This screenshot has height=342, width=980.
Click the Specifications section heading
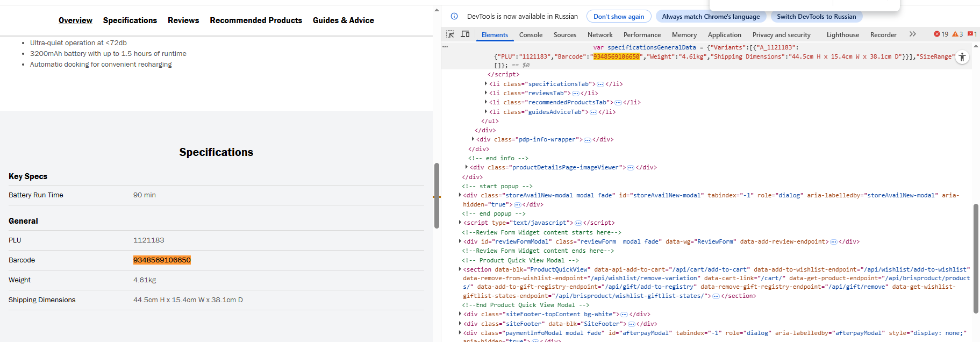tap(216, 152)
